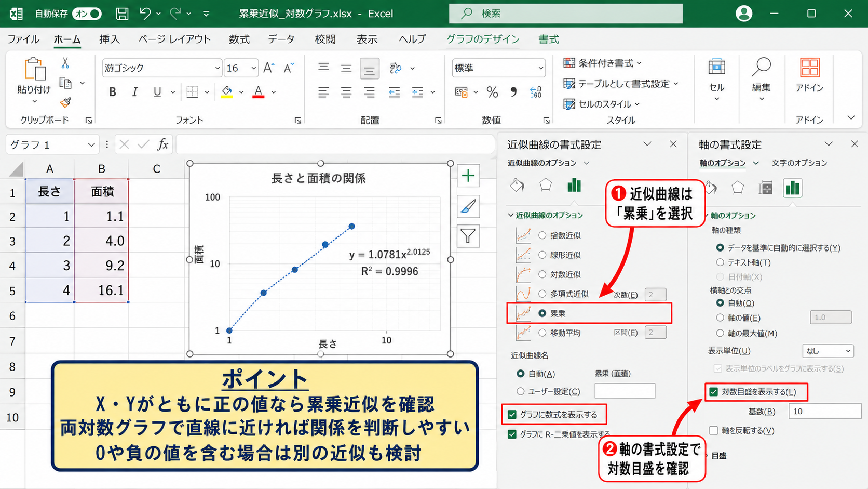868x489 pixels.
Task: Open the ファイル menu
Action: [23, 39]
